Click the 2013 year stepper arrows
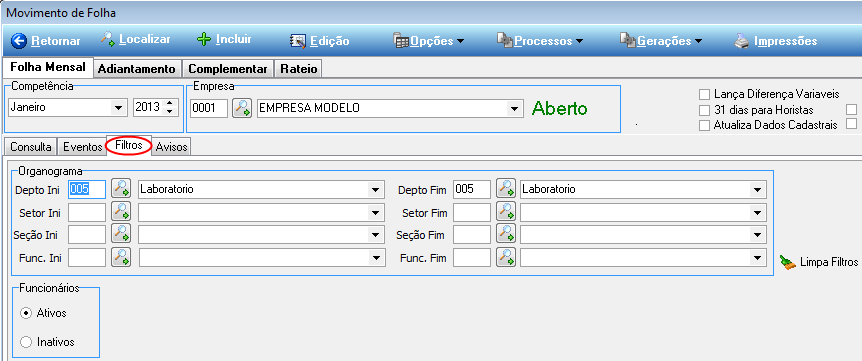Viewport: 862px width, 361px height. click(169, 108)
